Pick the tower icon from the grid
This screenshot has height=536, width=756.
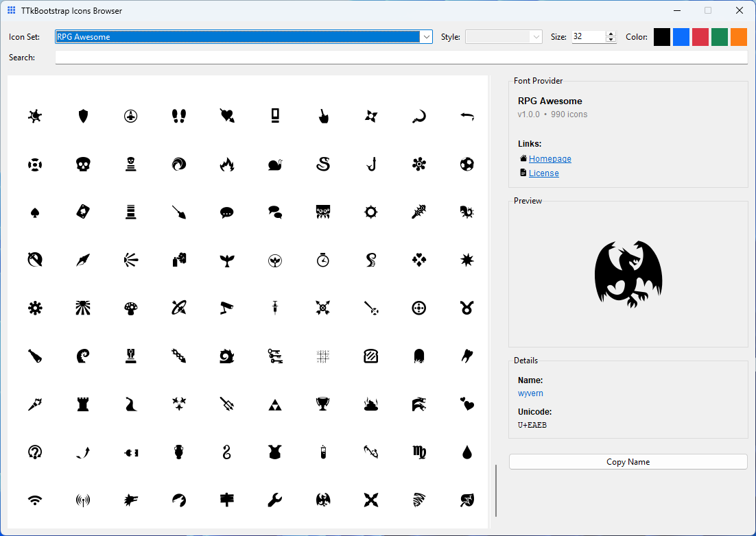click(x=83, y=404)
